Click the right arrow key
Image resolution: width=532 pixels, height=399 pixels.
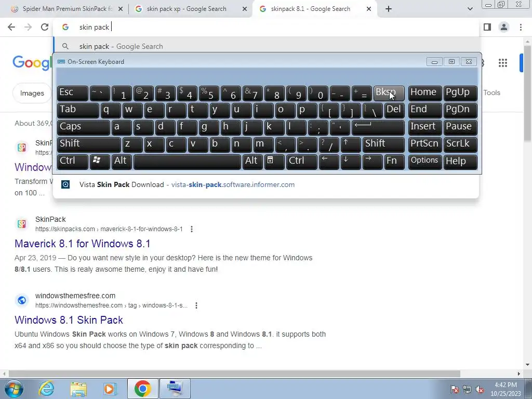click(x=372, y=162)
